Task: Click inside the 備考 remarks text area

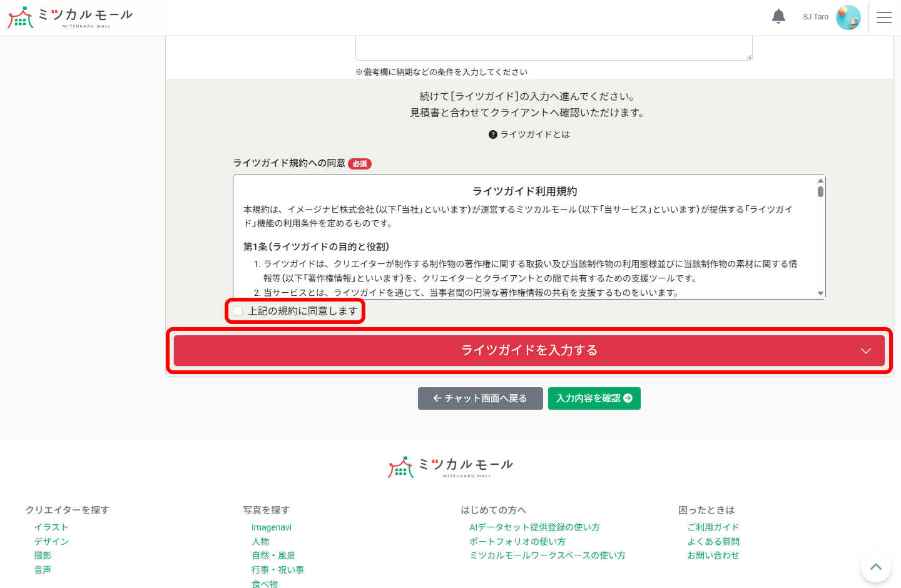Action: (554, 38)
